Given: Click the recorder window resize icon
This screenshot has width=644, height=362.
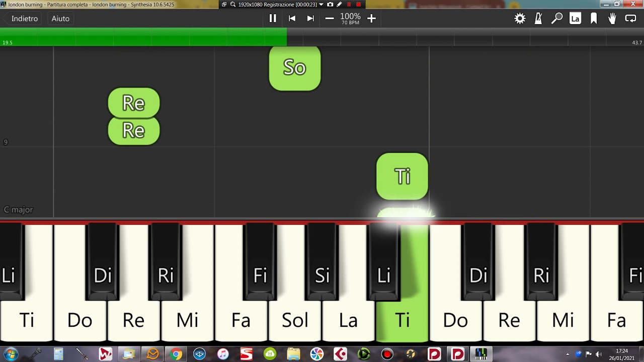Looking at the screenshot, I should tap(224, 5).
